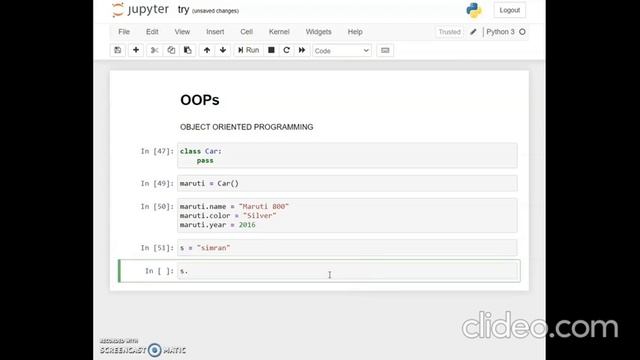Viewport: 640px width, 360px height.
Task: Click the Trusted notebook indicator
Action: [449, 32]
